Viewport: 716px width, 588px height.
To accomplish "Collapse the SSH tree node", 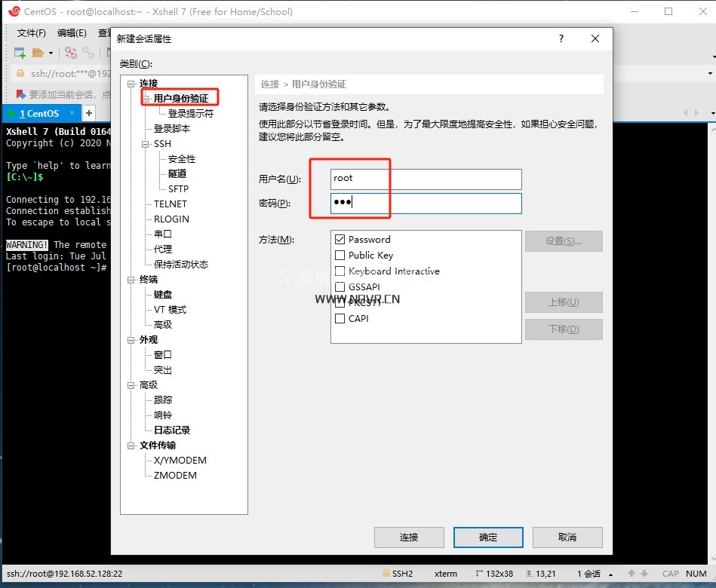I will [x=146, y=144].
